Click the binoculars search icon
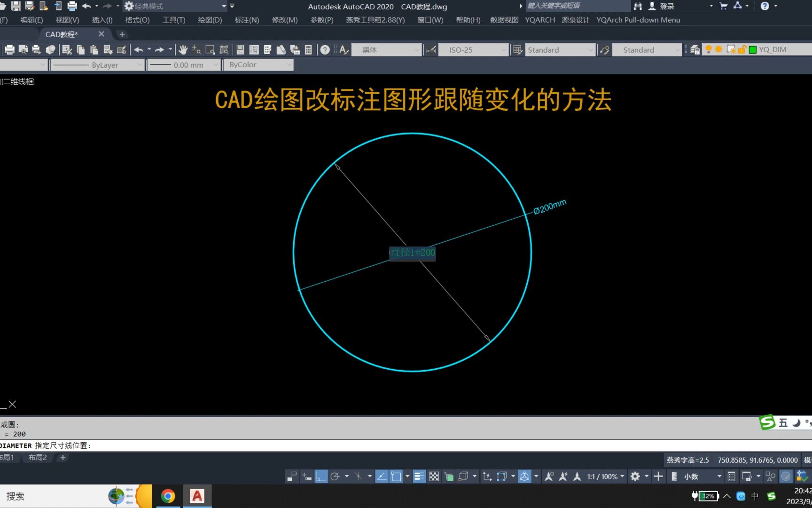Screen dimensions: 812x508 [638, 6]
